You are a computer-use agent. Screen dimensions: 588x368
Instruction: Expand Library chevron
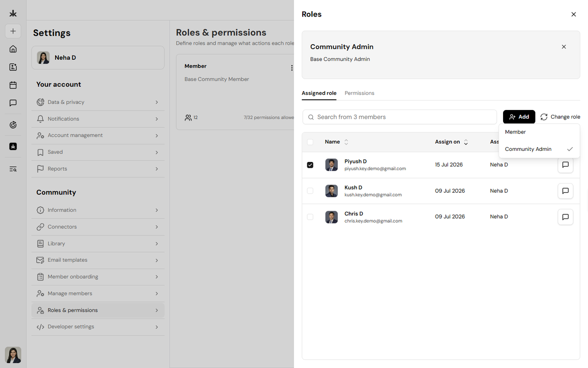coord(157,244)
